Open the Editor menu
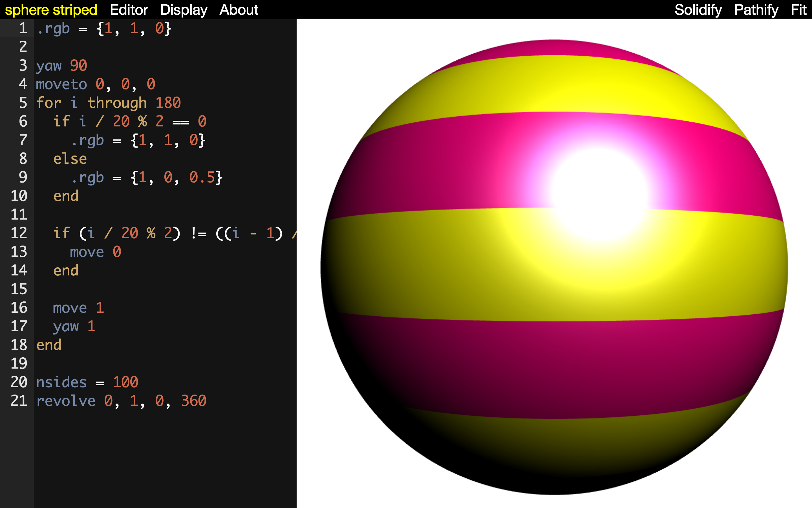The image size is (812, 508). [129, 10]
